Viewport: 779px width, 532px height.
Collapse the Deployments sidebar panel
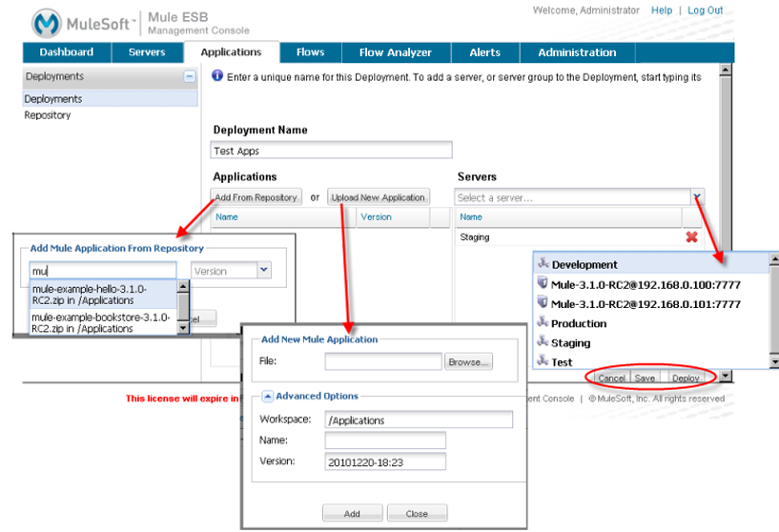(189, 77)
